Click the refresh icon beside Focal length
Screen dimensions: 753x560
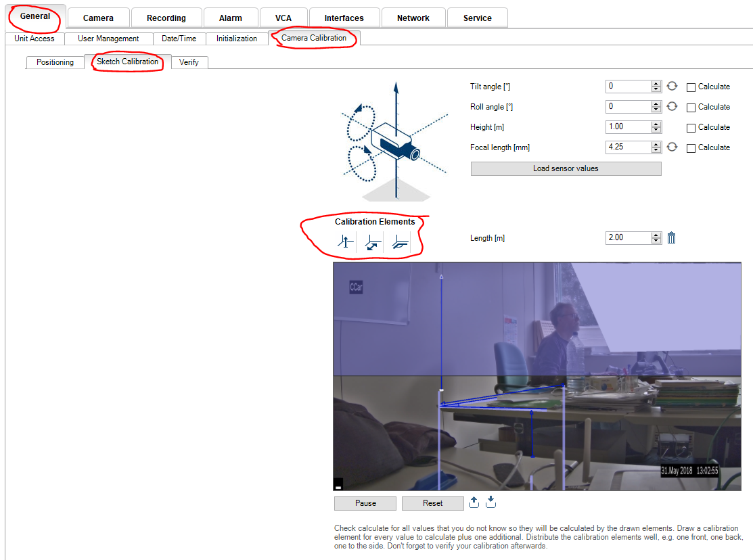pos(672,147)
